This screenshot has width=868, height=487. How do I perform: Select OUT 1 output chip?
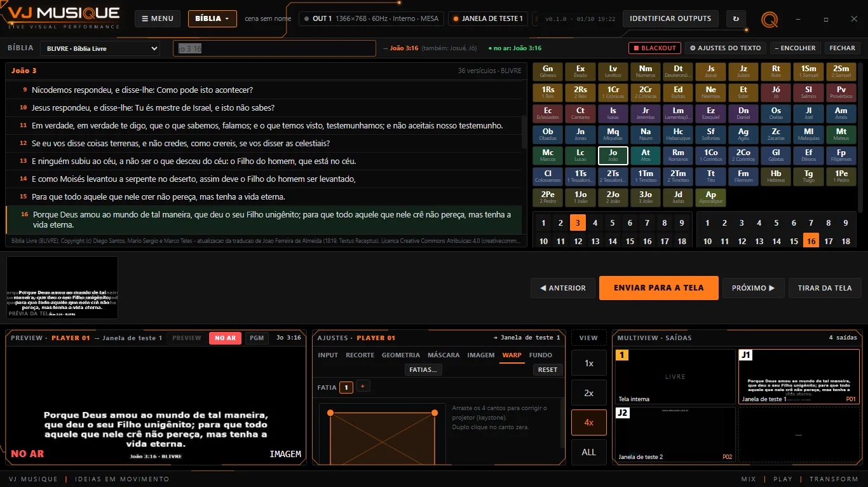[371, 19]
